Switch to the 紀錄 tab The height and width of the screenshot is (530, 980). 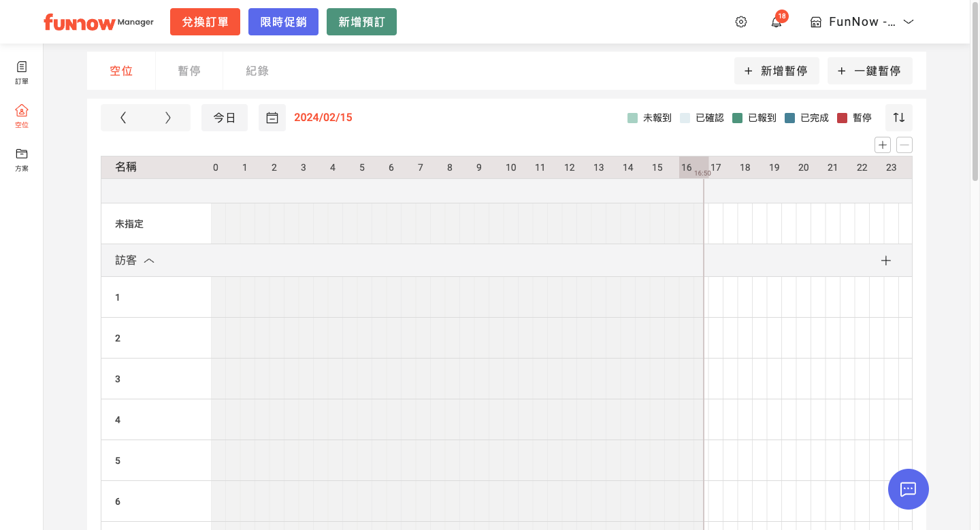pyautogui.click(x=257, y=71)
